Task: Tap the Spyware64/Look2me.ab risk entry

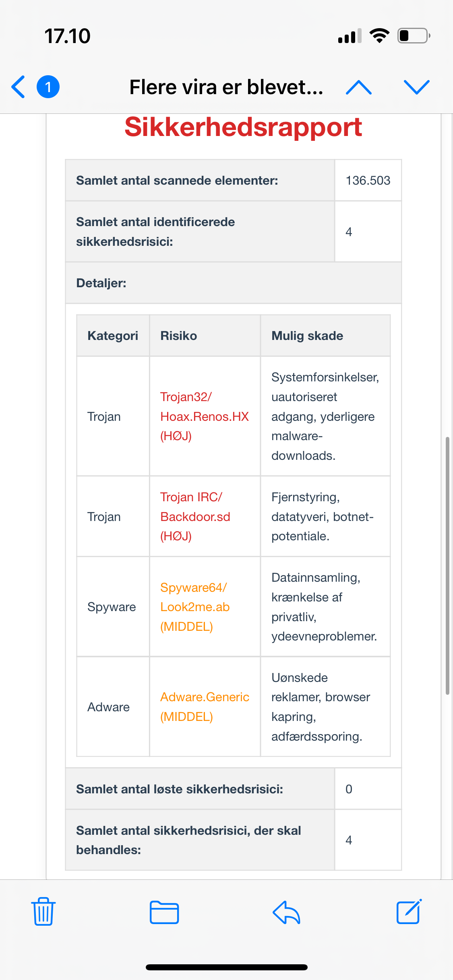Action: (x=195, y=607)
